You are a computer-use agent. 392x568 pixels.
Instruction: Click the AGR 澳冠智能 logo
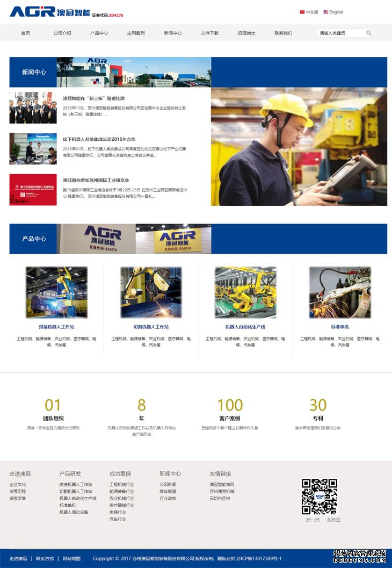(50, 12)
